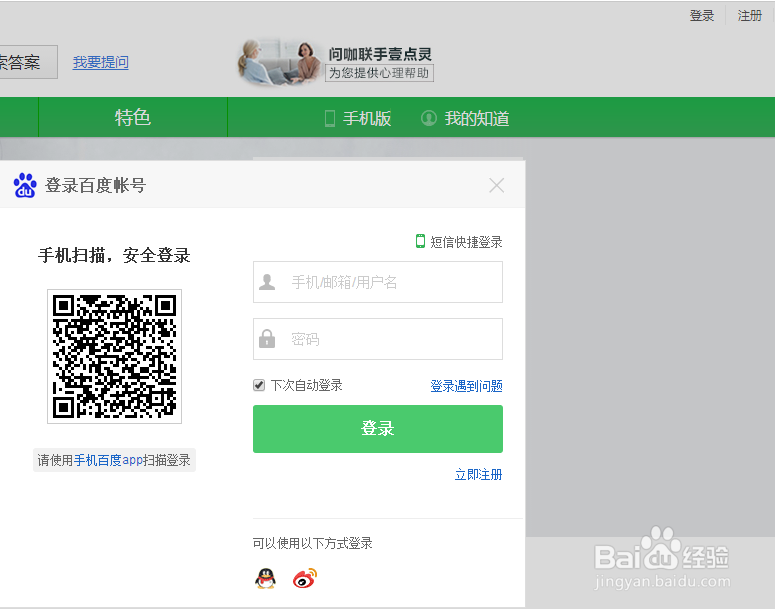Viewport: 775px width, 609px height.
Task: Open the 特色 navigation tab
Action: point(133,117)
